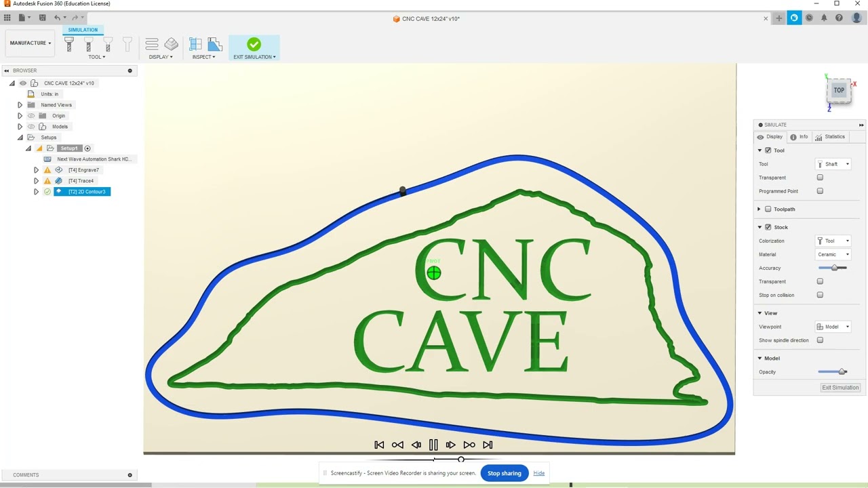Screen dimensions: 868x488
Task: Pause the simulation playback
Action: click(433, 445)
